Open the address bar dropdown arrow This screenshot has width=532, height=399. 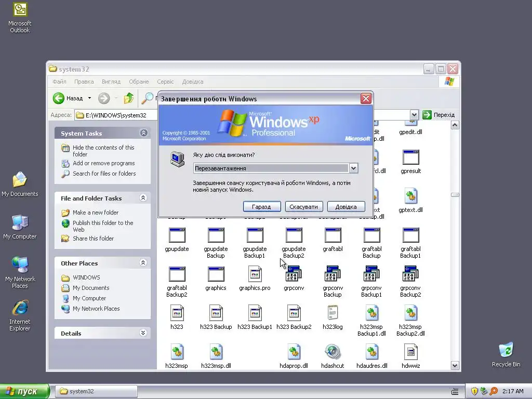(414, 115)
